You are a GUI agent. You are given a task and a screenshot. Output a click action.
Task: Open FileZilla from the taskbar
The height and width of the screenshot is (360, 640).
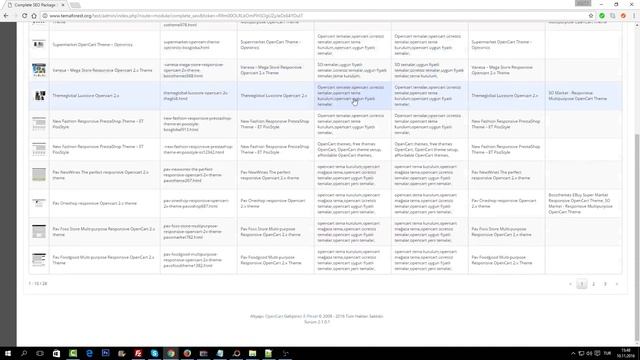[x=138, y=353]
